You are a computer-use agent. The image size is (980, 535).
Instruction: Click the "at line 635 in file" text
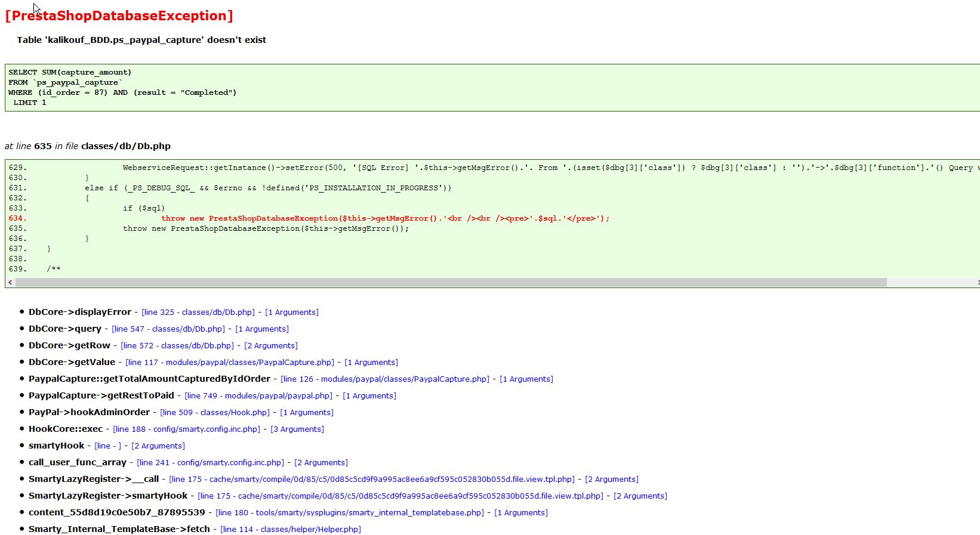click(x=88, y=146)
